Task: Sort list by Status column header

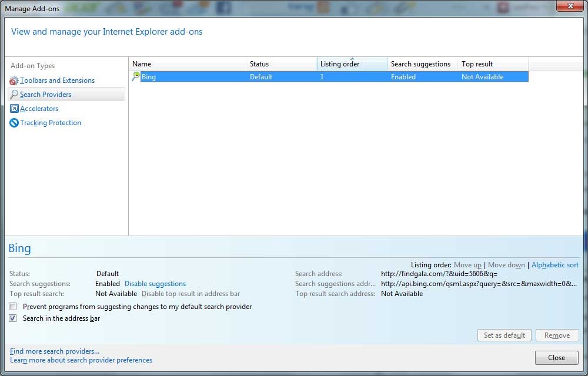Action: click(282, 64)
